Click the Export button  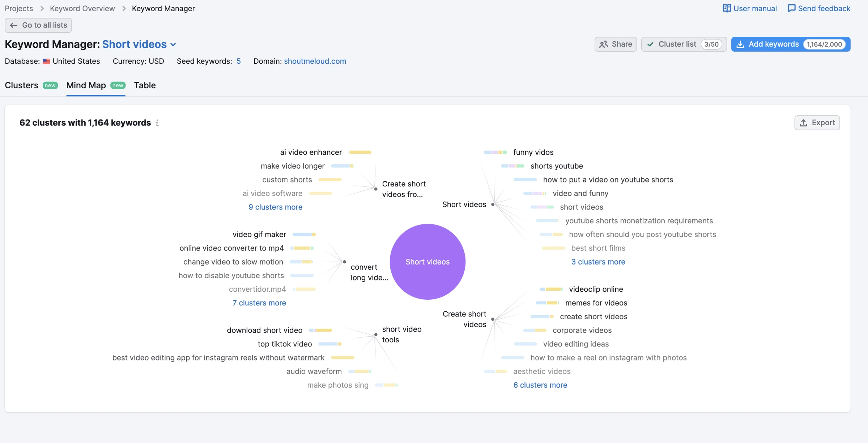coord(817,123)
